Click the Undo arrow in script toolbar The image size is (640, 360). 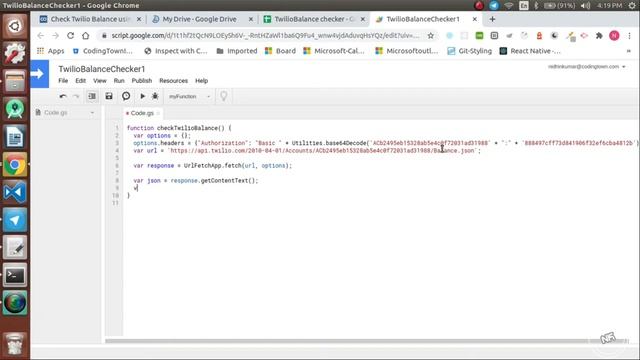pos(63,96)
